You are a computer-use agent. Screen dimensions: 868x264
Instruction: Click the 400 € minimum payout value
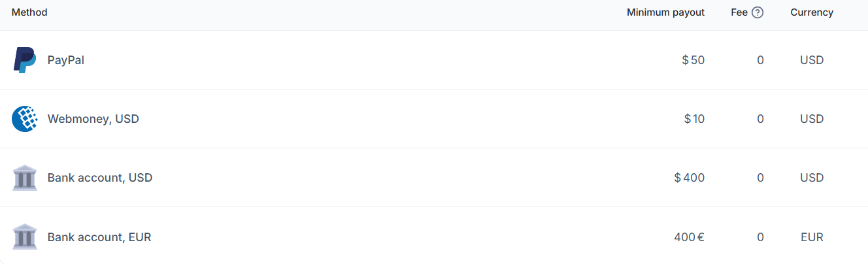coord(689,237)
